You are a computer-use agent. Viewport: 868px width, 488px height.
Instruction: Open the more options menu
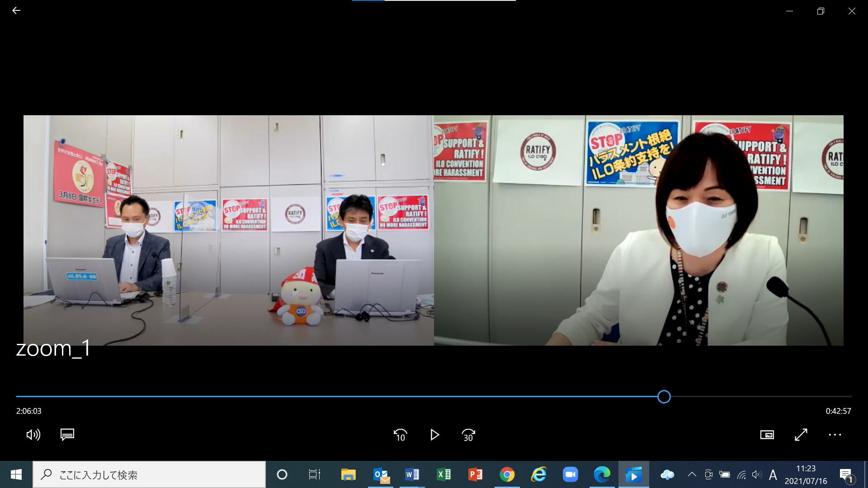(x=835, y=435)
